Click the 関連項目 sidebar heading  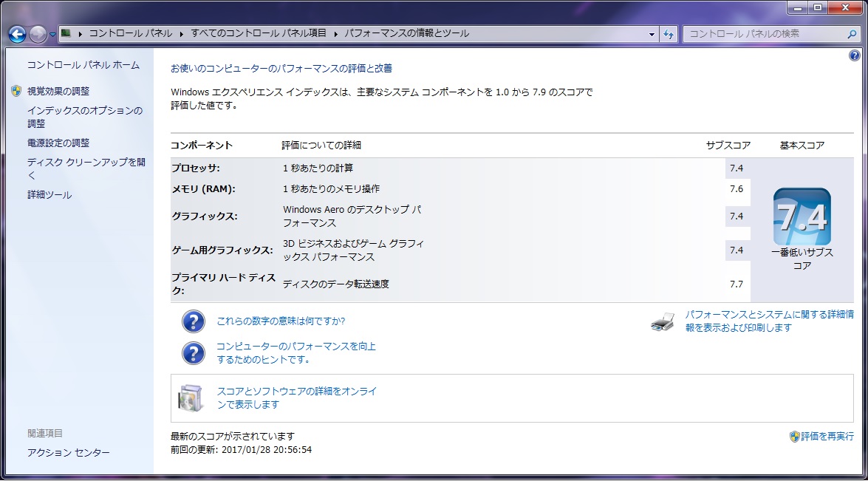(45, 434)
